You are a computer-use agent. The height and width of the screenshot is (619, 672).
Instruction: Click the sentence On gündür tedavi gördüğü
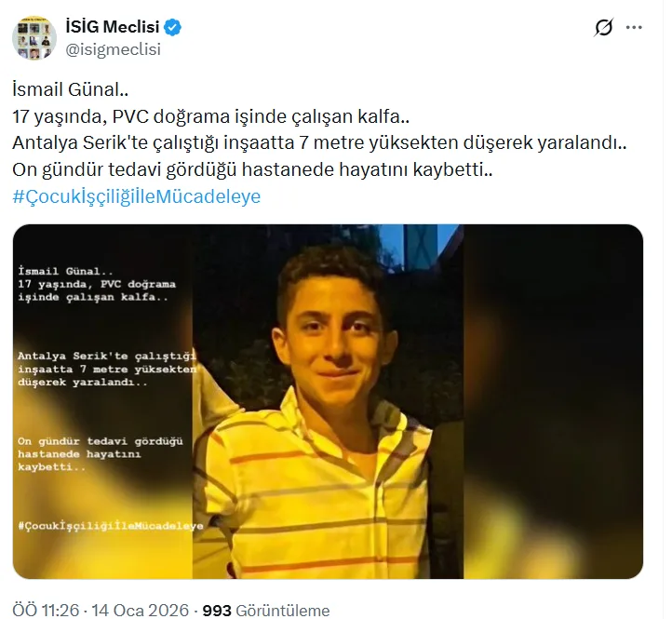(x=252, y=169)
